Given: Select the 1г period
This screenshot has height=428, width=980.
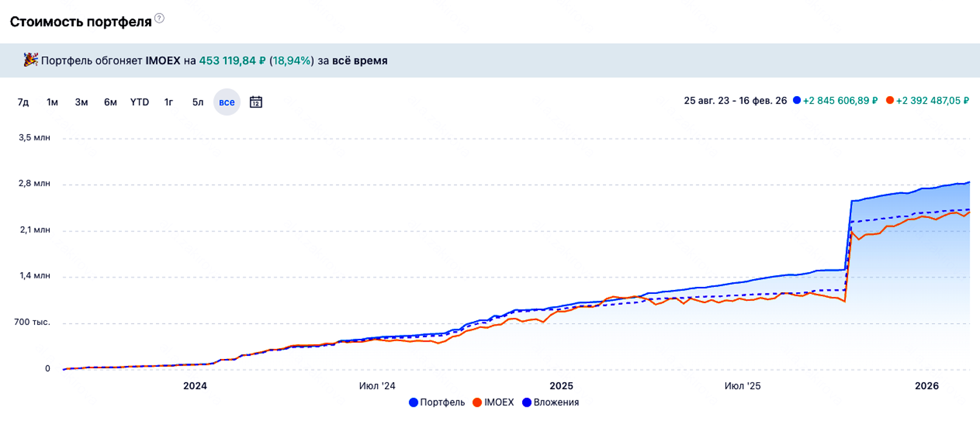Looking at the screenshot, I should (169, 102).
